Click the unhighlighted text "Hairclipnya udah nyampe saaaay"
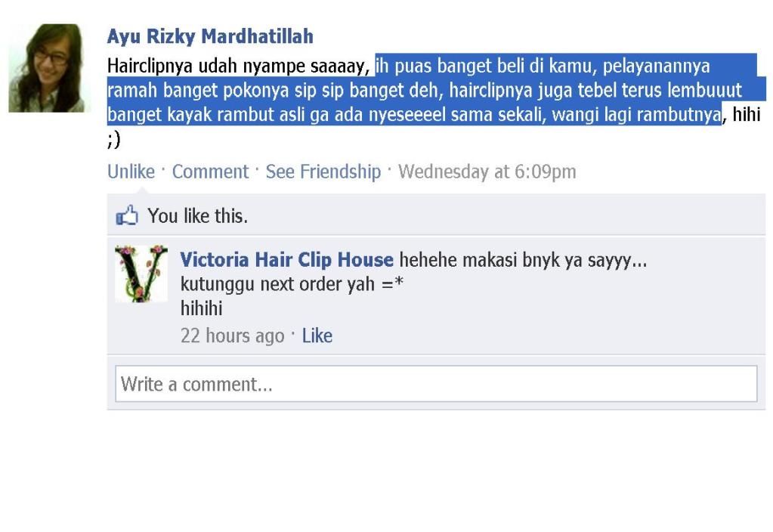Screen dimensions: 773x532 237,66
